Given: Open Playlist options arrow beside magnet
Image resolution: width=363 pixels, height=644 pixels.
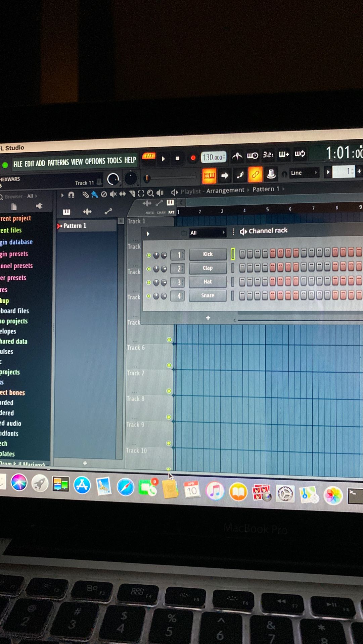Looking at the screenshot, I should pos(62,195).
